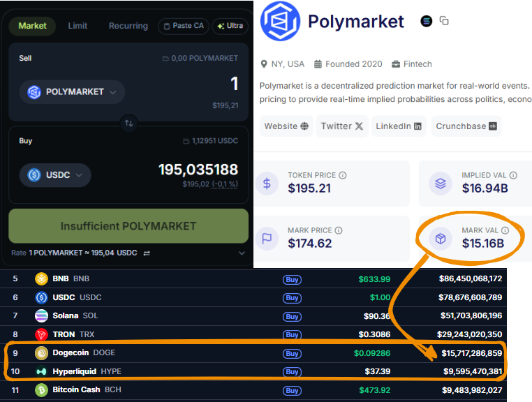The image size is (532, 402).
Task: Show Implied Val info tooltip icon
Action: (x=513, y=175)
